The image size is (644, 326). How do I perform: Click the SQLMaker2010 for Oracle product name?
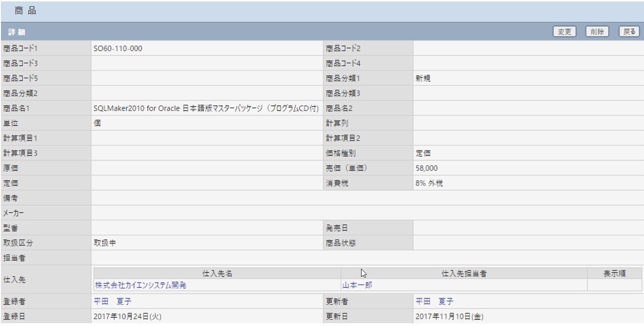206,108
